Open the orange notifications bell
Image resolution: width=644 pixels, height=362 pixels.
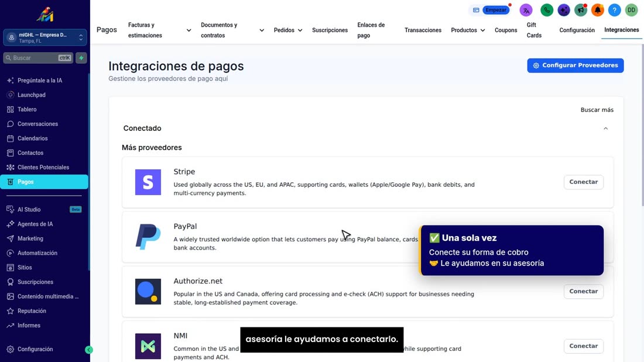pos(597,10)
